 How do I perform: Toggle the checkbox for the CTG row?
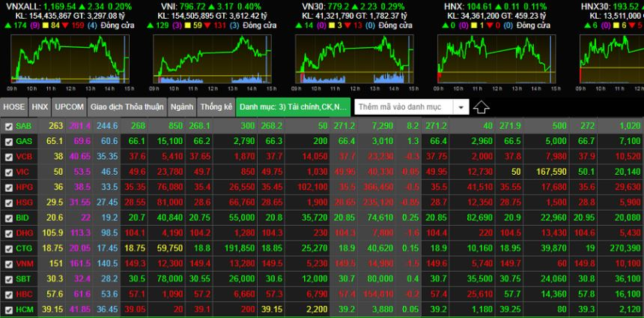pyautogui.click(x=9, y=248)
